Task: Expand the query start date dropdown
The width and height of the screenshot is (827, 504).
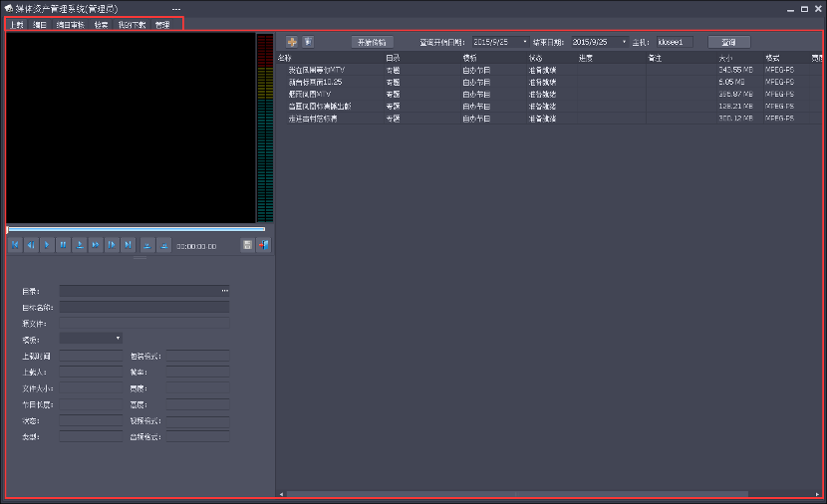Action: click(525, 42)
